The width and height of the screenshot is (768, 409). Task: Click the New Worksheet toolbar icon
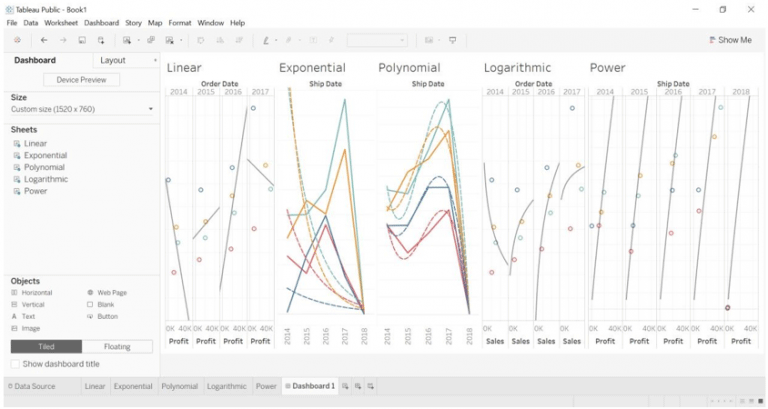[x=127, y=40]
